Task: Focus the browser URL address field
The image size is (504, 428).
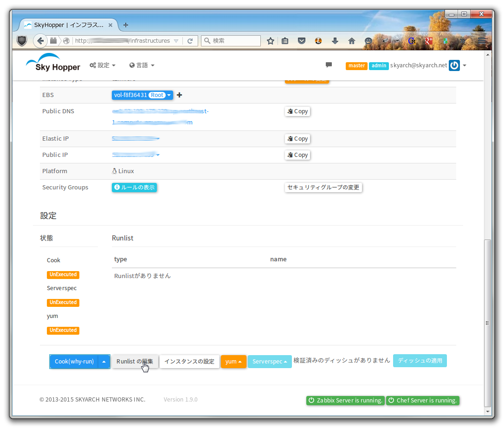Action: pos(123,41)
